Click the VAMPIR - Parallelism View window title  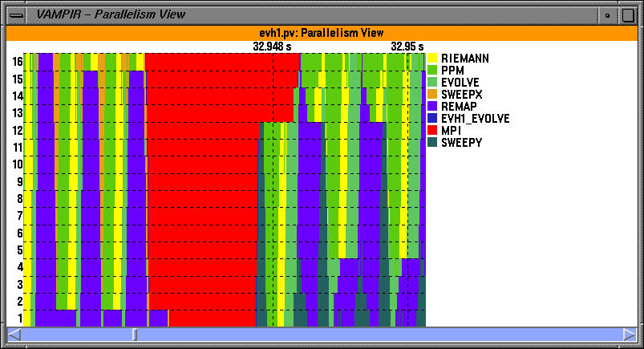111,14
